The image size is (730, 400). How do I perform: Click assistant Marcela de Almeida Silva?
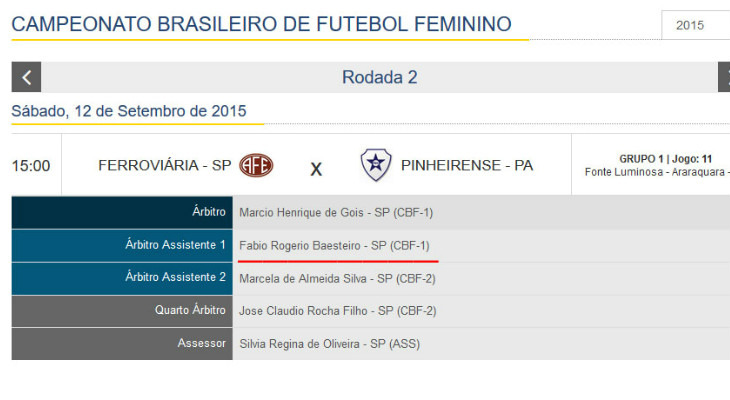coord(337,278)
